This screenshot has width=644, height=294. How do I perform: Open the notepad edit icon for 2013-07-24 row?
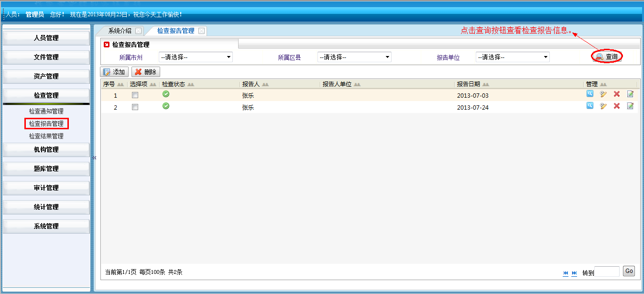pyautogui.click(x=630, y=106)
